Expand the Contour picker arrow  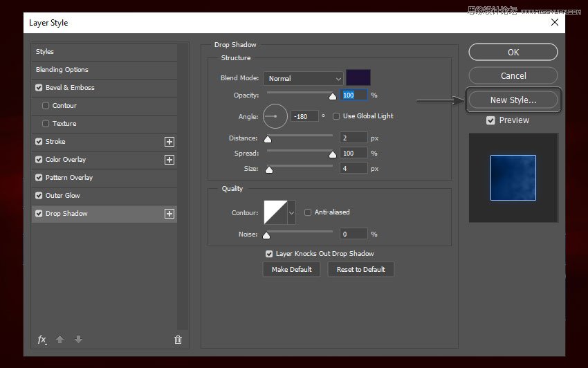(291, 213)
